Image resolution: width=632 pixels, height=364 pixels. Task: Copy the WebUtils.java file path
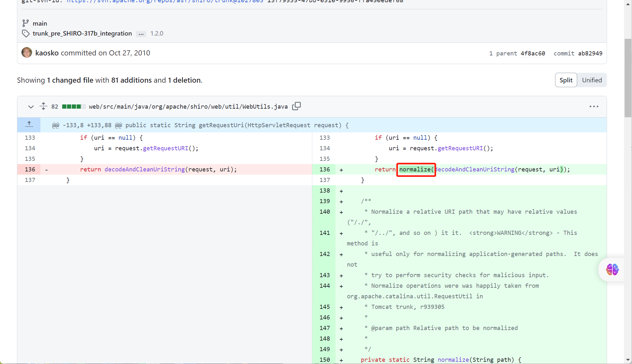pyautogui.click(x=296, y=106)
